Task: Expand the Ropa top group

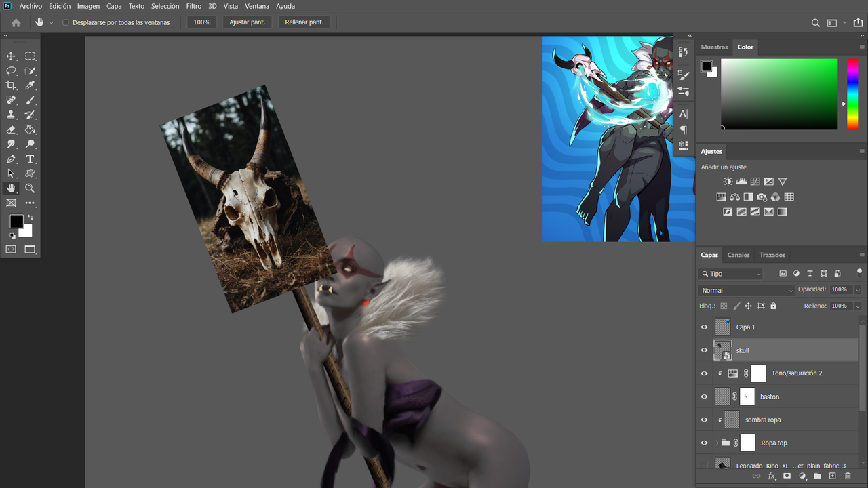Action: point(717,443)
